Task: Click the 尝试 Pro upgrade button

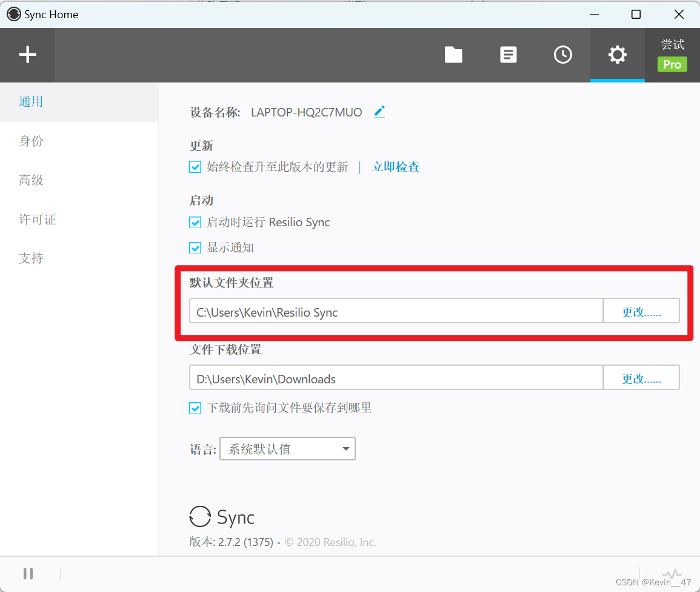Action: click(x=672, y=55)
